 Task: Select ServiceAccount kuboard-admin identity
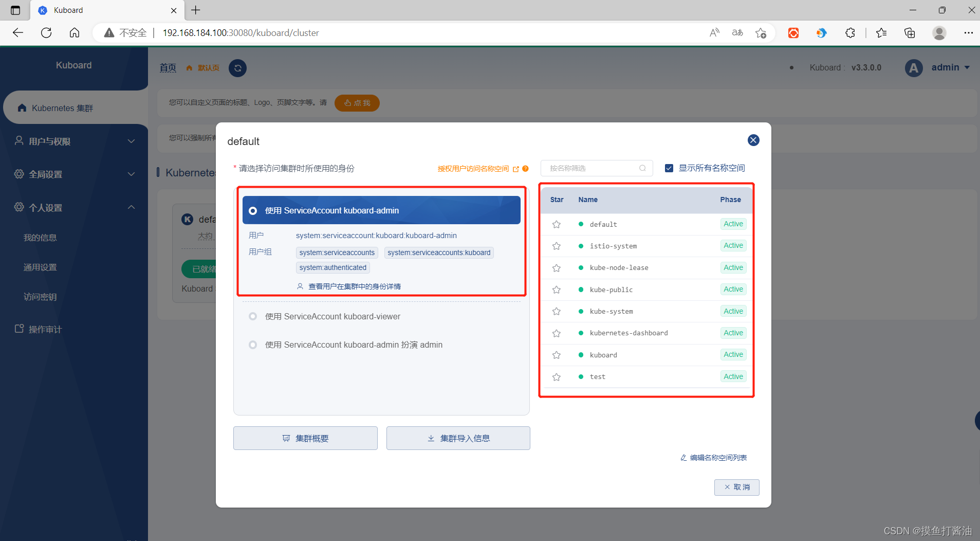[x=381, y=210]
